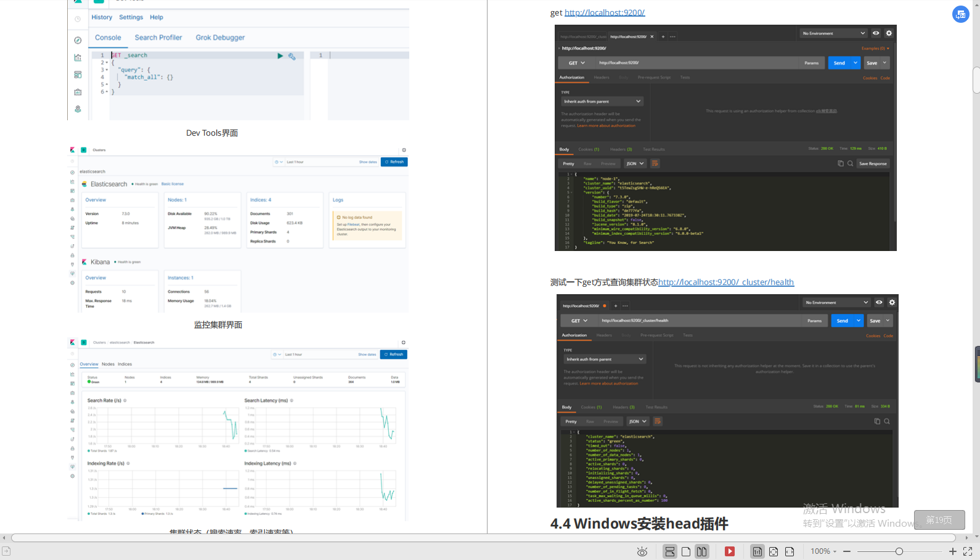
Task: Toggle eye-protection mode in the status bar
Action: click(642, 551)
